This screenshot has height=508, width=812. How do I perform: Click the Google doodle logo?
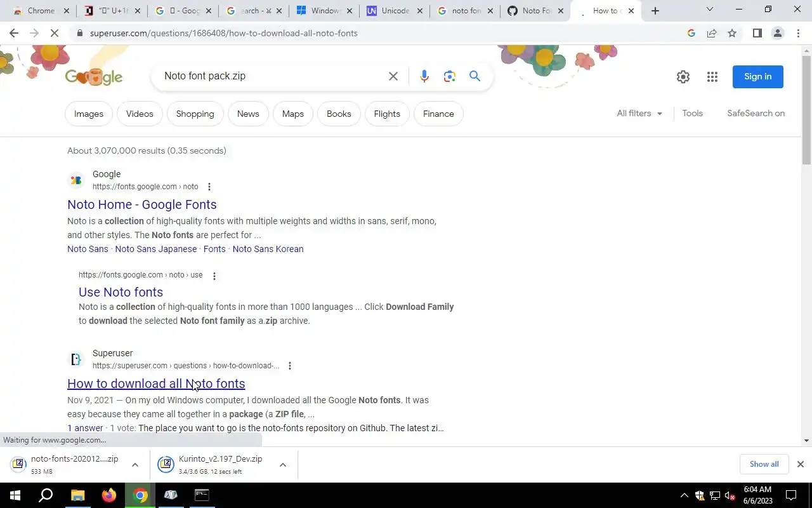click(94, 77)
